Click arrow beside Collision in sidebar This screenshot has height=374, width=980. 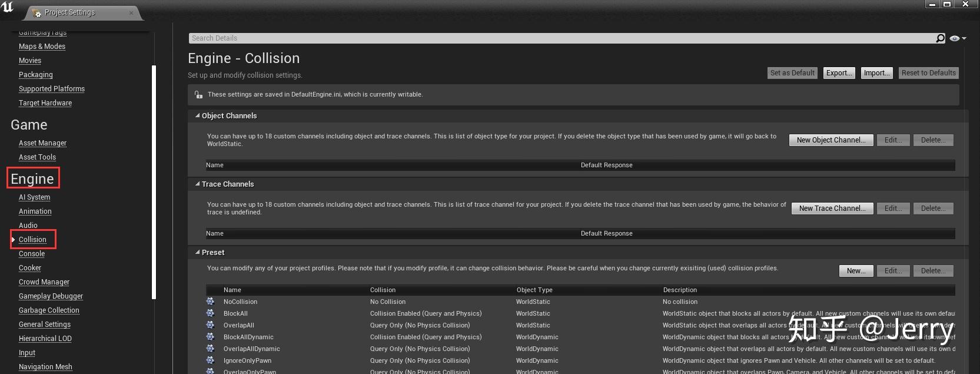tap(14, 240)
